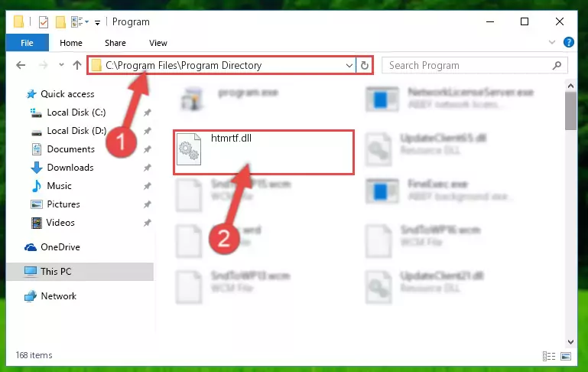Click scrollbar up arrow in file list
588x372 pixels.
570,86
